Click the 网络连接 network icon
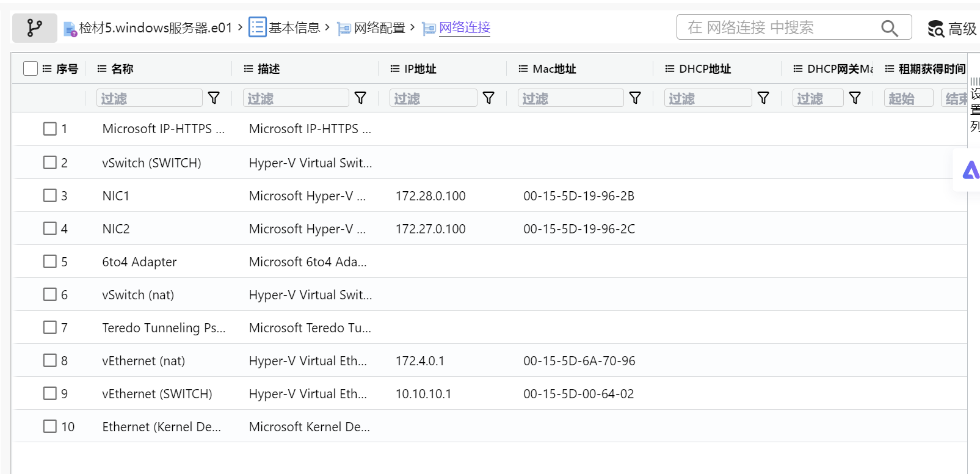Screen dimensions: 980x474 (x=429, y=29)
